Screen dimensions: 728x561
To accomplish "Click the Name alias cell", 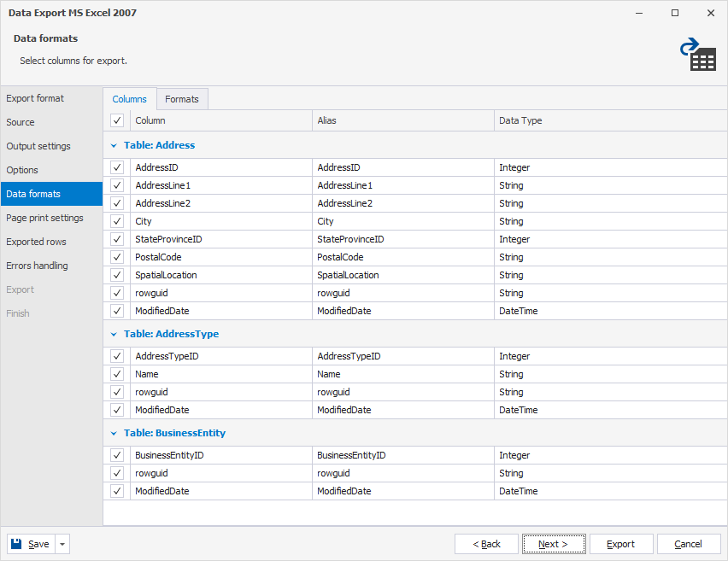I will (403, 374).
